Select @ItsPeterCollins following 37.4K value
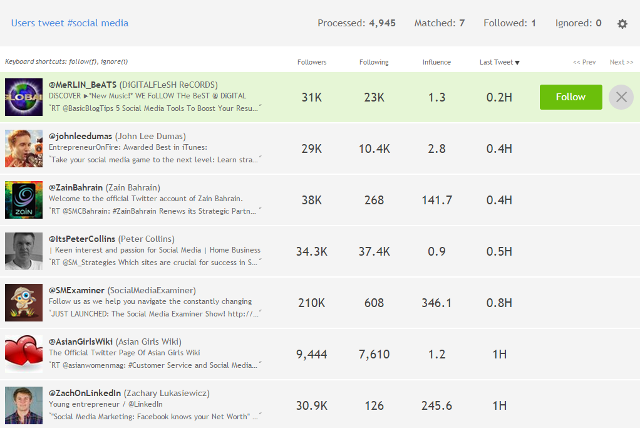Image resolution: width=640 pixels, height=428 pixels. point(374,251)
